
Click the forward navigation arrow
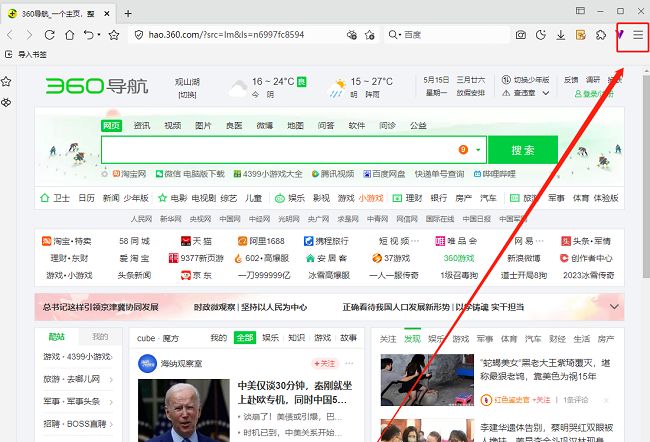point(29,35)
